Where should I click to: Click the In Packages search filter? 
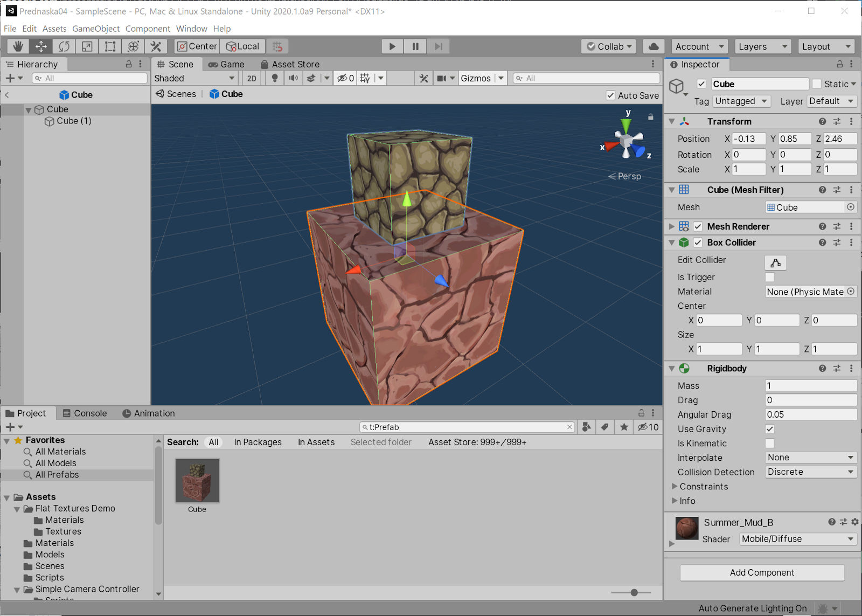point(258,442)
